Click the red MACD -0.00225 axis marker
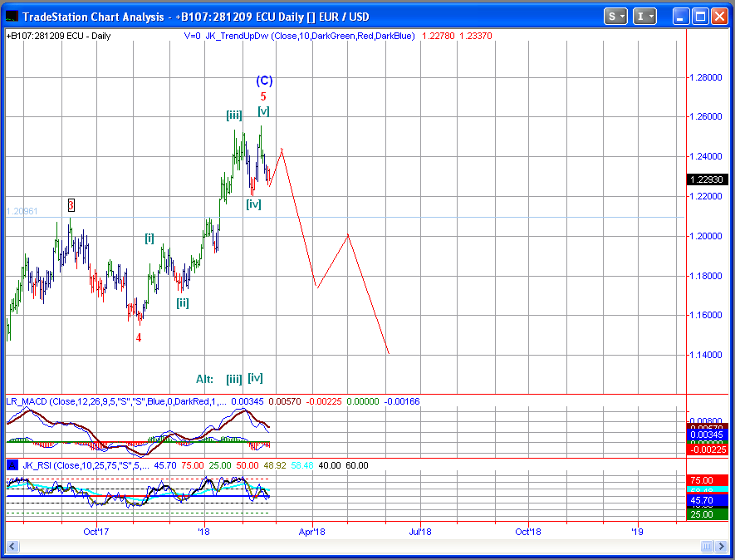This screenshot has width=735, height=560. 708,449
